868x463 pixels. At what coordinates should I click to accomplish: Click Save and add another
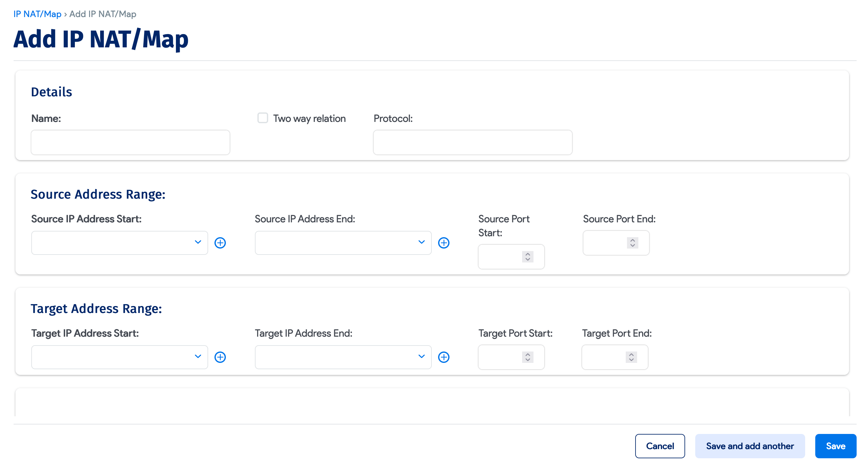(x=750, y=446)
